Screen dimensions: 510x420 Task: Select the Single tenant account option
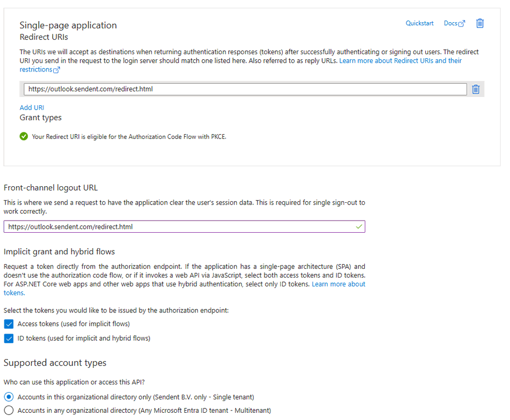[x=9, y=397]
